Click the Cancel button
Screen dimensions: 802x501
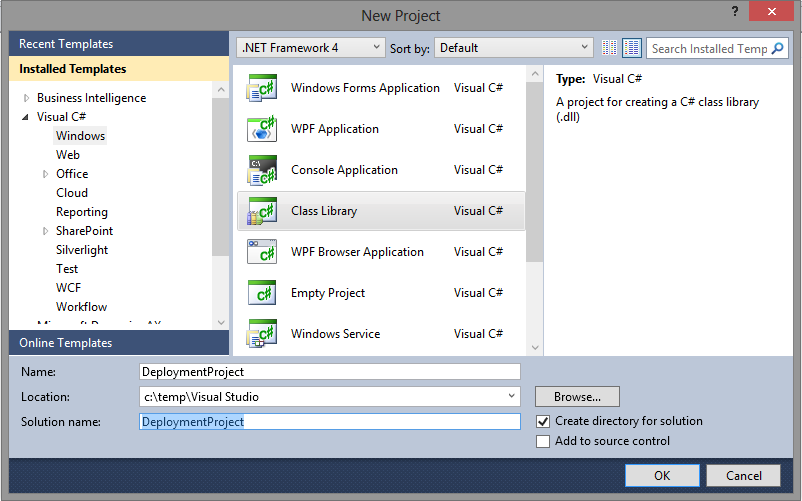pyautogui.click(x=744, y=475)
